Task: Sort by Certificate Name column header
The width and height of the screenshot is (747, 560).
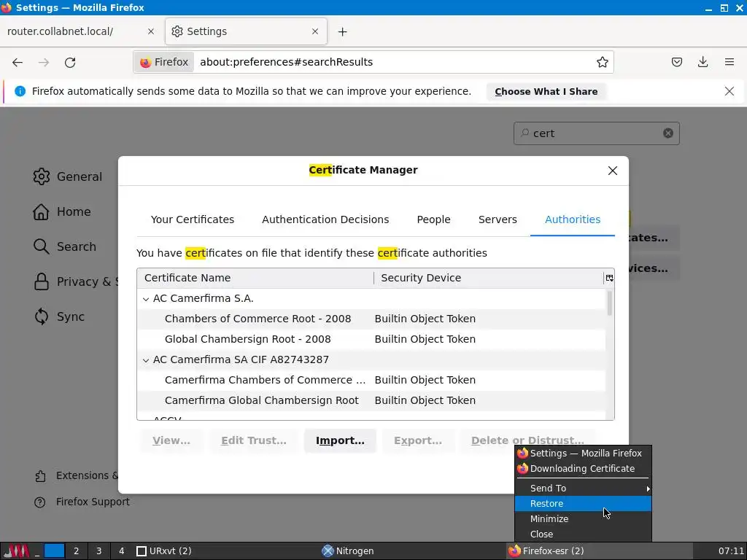Action: click(x=255, y=278)
